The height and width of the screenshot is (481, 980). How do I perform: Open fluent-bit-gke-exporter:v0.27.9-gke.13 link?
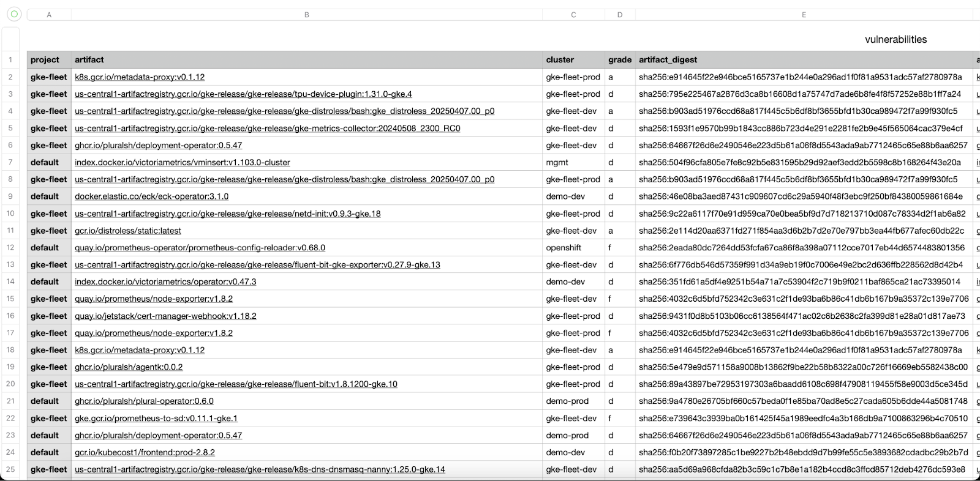pyautogui.click(x=257, y=265)
